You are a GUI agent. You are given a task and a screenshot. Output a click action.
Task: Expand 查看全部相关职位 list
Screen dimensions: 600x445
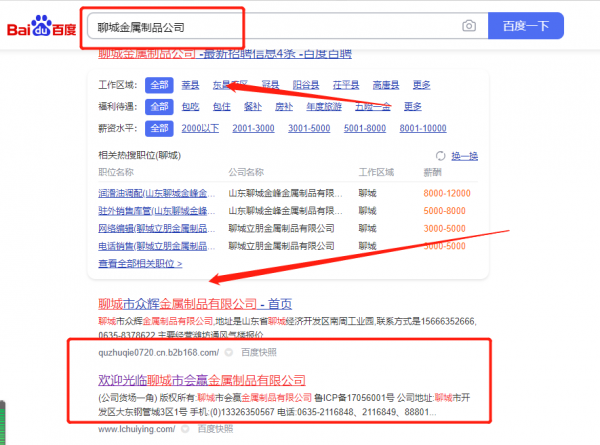click(x=140, y=264)
